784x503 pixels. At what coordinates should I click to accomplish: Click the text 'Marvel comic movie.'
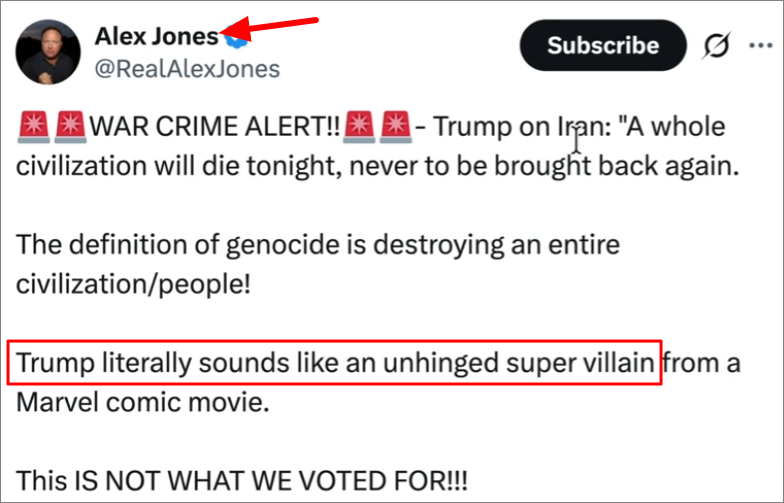(x=143, y=402)
